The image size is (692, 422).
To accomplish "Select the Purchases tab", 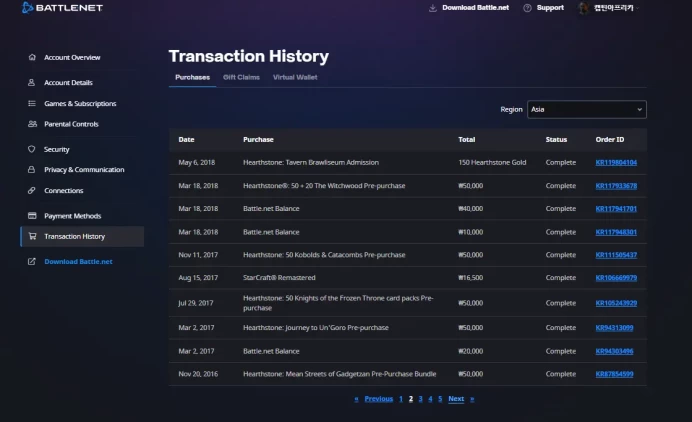I will pos(192,77).
